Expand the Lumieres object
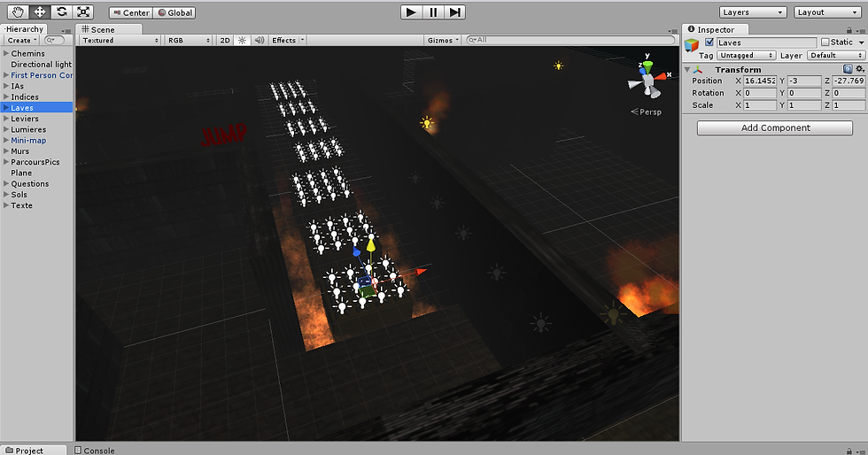The height and width of the screenshot is (455, 868). point(6,129)
